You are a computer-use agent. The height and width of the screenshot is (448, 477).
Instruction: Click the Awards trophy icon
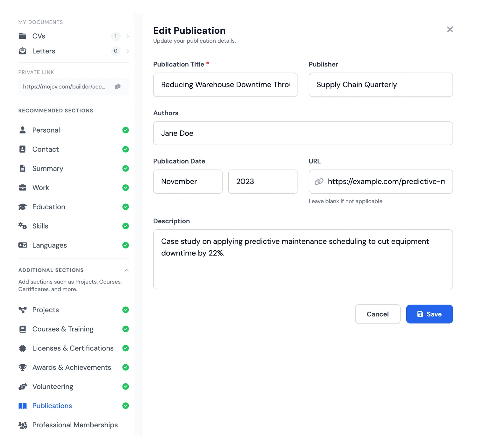[x=23, y=367]
